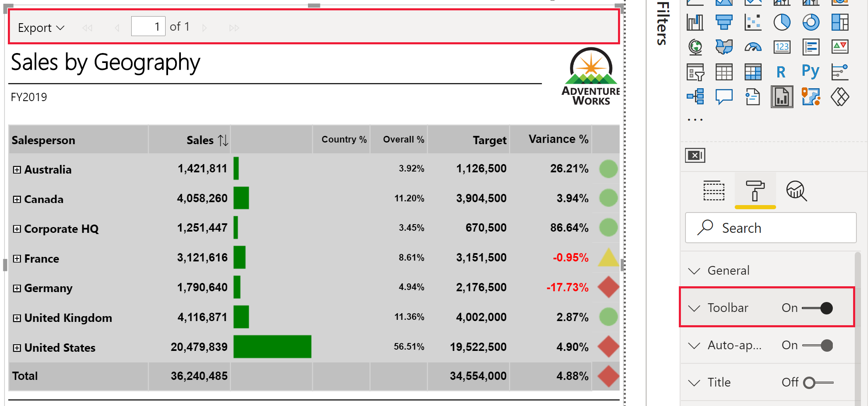This screenshot has height=406, width=868.
Task: Click the Overall % column header
Action: 399,140
